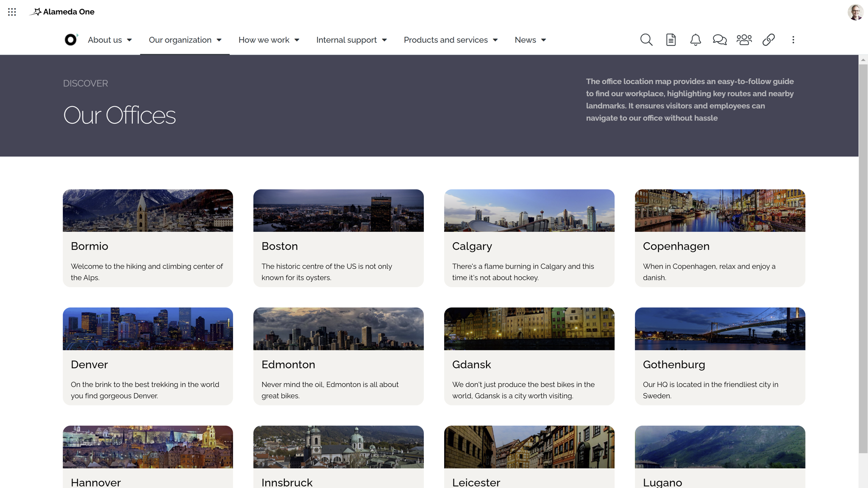The height and width of the screenshot is (488, 868).
Task: Open the three-dot more options menu
Action: tap(793, 40)
